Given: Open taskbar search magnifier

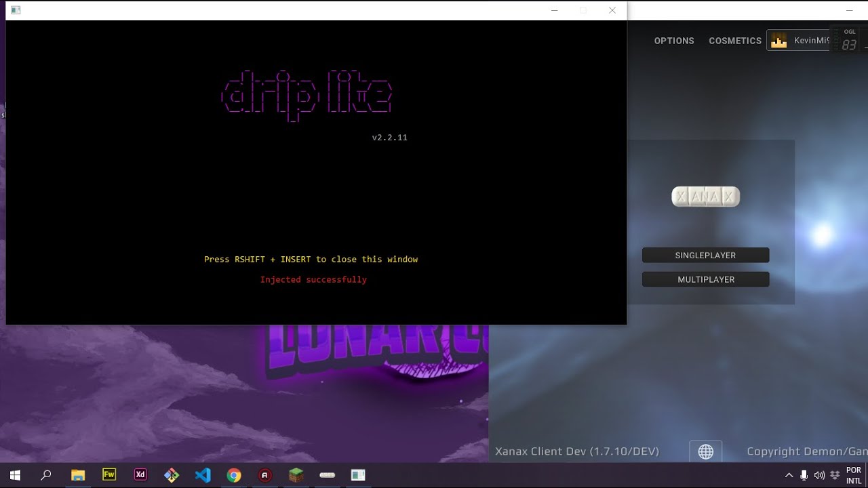Looking at the screenshot, I should click(x=46, y=475).
